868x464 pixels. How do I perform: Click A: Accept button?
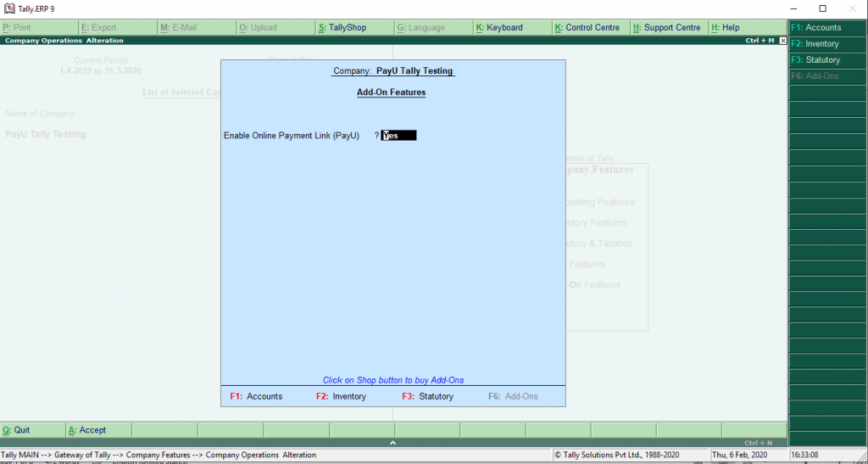(x=99, y=430)
